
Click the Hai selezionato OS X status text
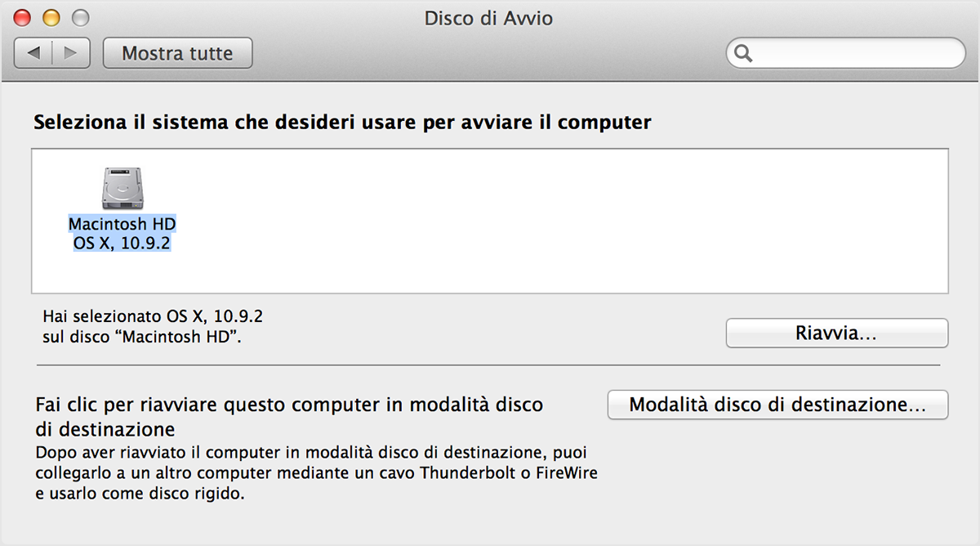[x=154, y=315]
